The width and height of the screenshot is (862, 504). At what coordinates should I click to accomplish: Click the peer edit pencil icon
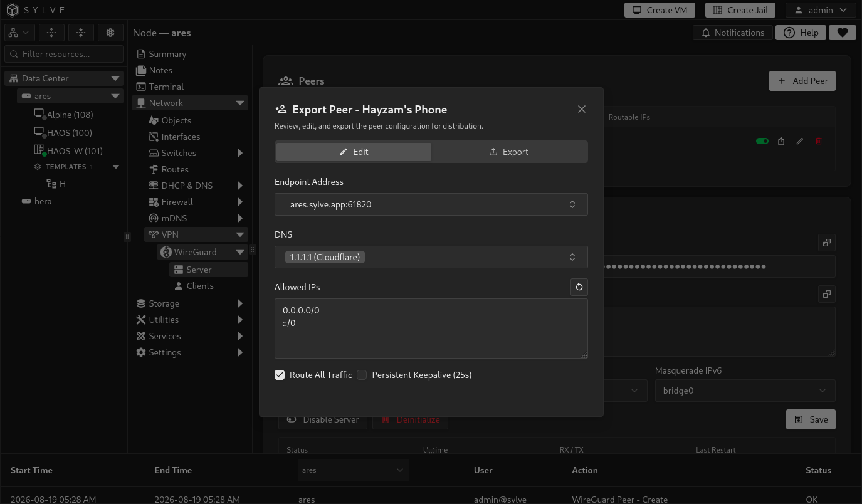[x=800, y=141]
